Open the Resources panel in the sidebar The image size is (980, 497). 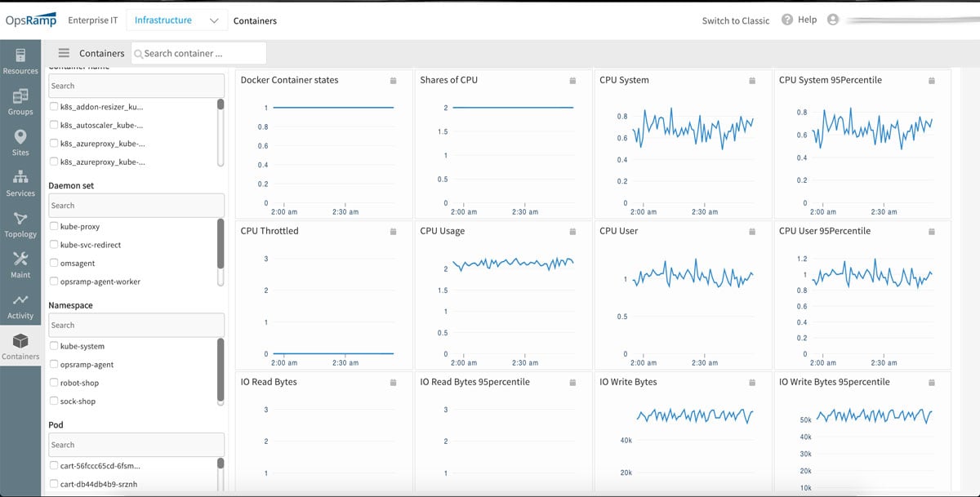coord(20,61)
